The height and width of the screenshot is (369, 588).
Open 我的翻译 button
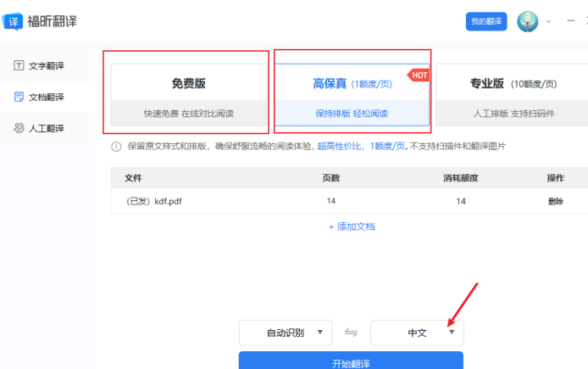click(x=486, y=21)
